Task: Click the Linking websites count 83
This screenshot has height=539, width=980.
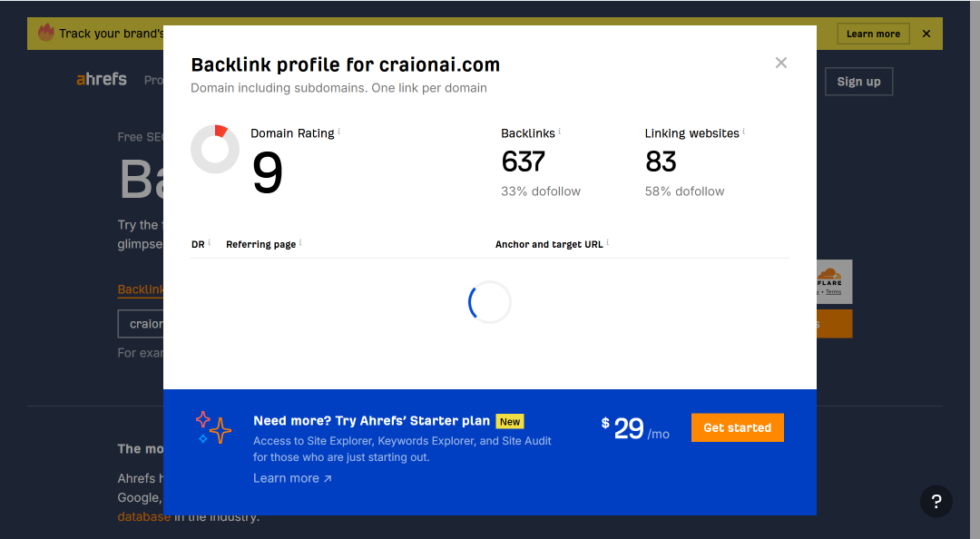Action: (661, 162)
